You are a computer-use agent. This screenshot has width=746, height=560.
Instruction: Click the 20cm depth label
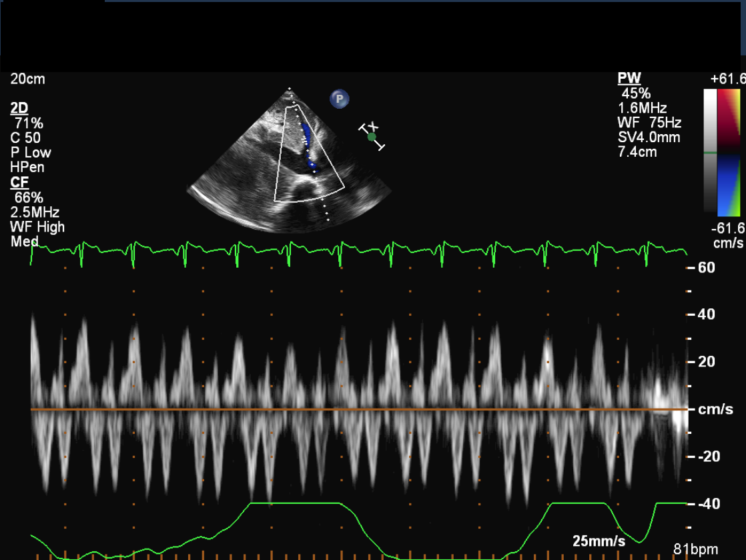(x=27, y=79)
